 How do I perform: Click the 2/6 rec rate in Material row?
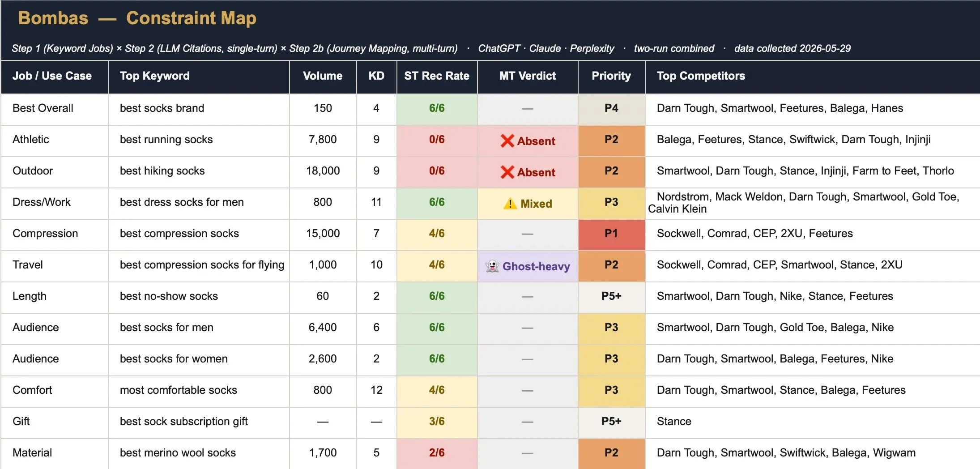(x=437, y=452)
